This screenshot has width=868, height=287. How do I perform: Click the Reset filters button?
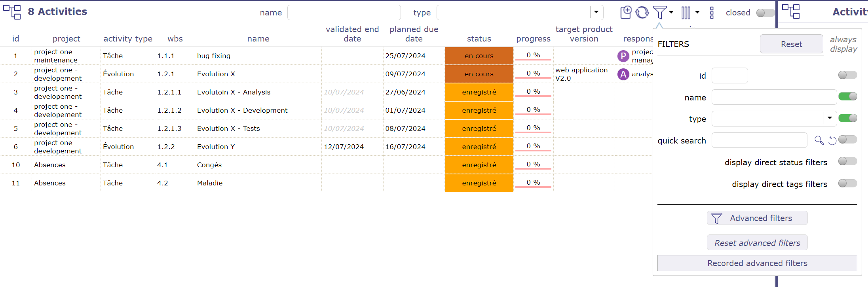click(x=792, y=44)
